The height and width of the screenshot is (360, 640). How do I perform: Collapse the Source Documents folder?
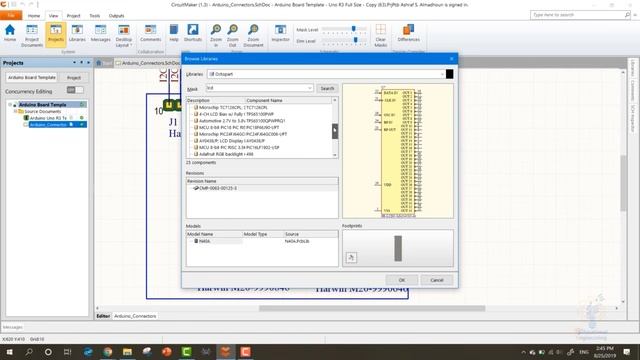click(16, 111)
